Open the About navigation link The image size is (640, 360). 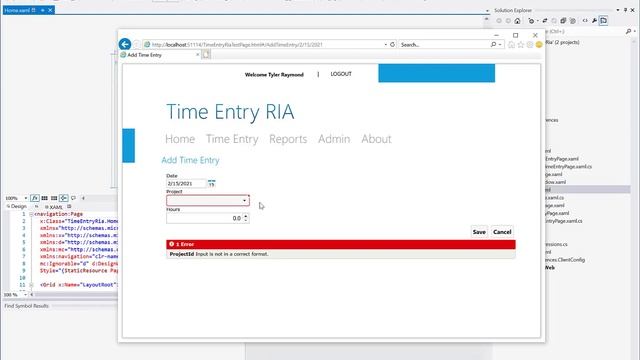click(376, 139)
